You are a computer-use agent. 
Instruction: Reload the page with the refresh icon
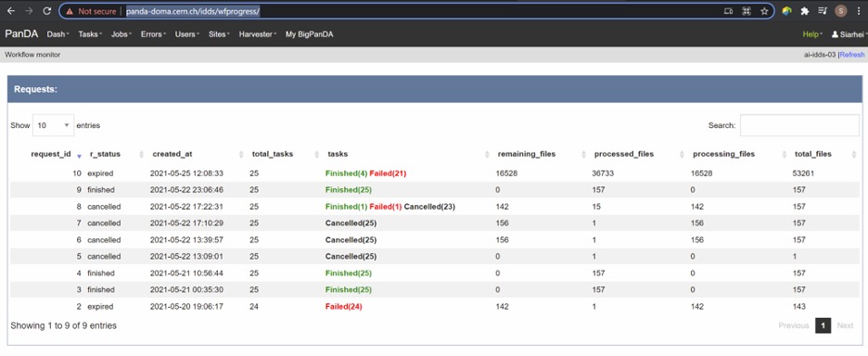pyautogui.click(x=47, y=11)
